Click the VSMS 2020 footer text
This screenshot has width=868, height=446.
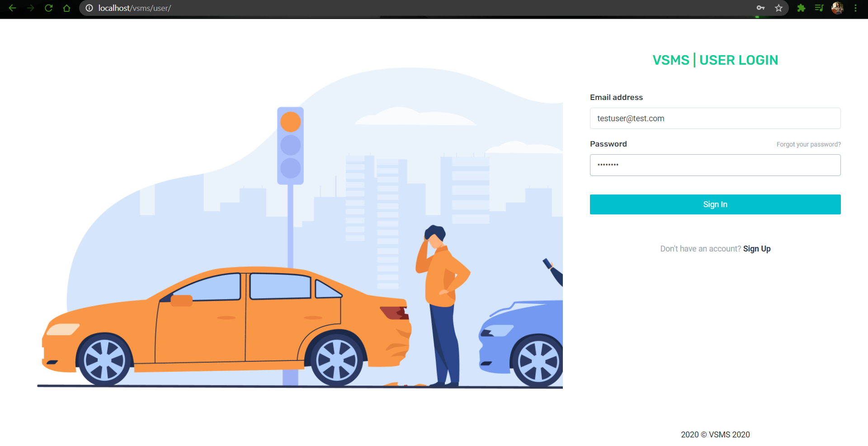715,434
